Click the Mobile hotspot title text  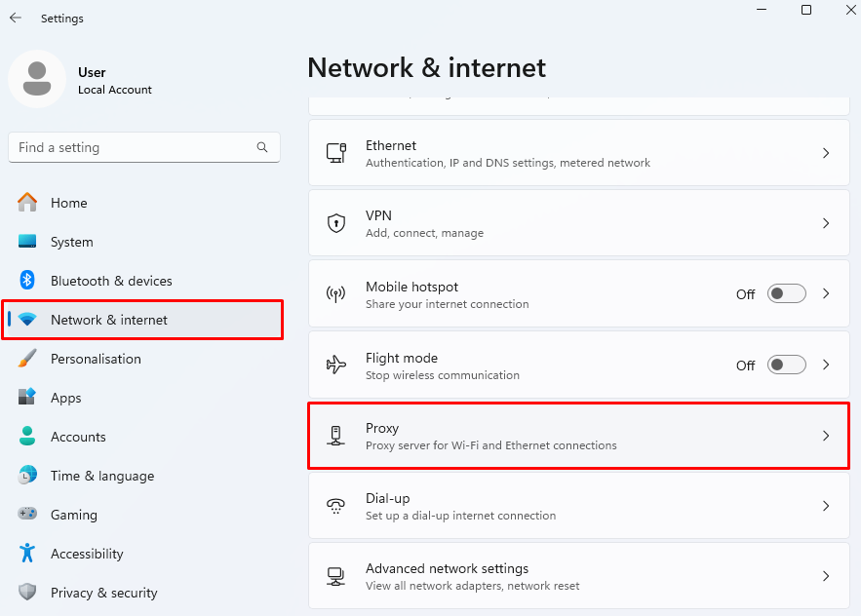pyautogui.click(x=411, y=288)
